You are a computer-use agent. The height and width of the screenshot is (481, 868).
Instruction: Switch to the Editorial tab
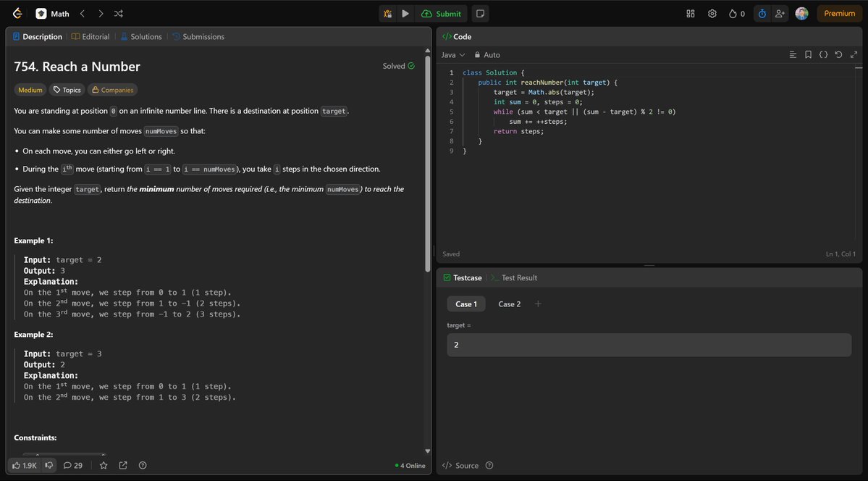click(x=90, y=36)
